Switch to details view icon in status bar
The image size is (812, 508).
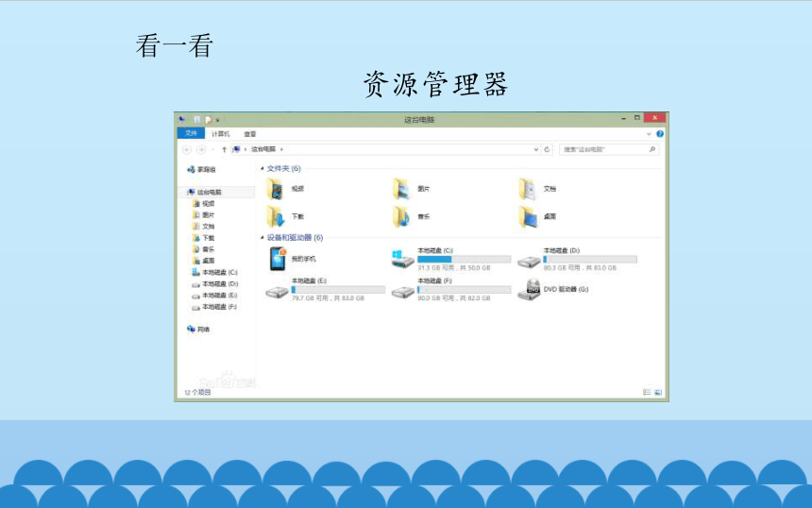coord(647,392)
